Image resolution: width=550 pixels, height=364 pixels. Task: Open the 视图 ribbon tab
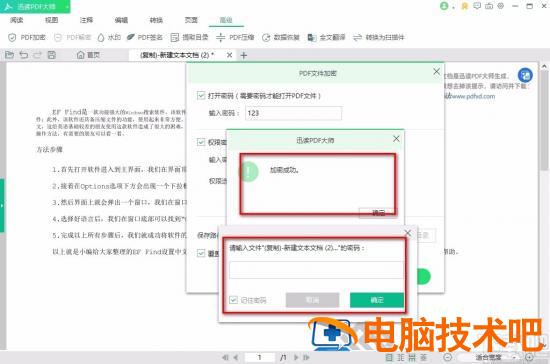(51, 20)
